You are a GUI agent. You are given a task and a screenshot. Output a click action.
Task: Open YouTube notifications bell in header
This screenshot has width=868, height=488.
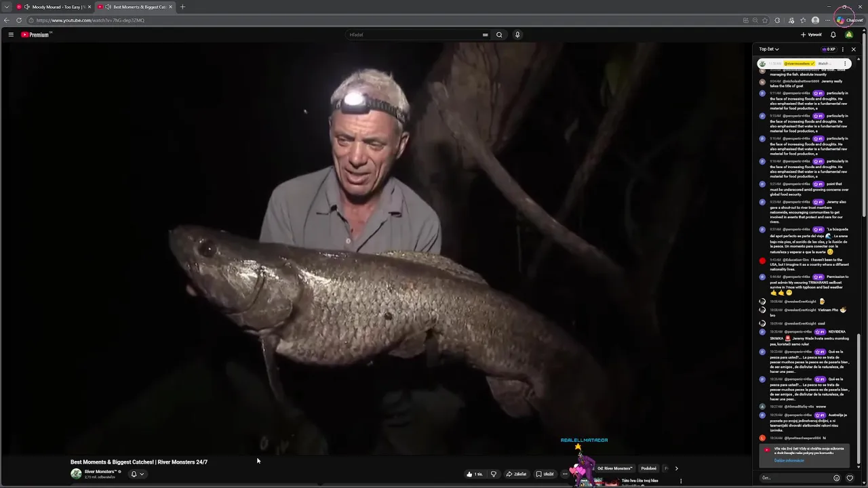833,35
